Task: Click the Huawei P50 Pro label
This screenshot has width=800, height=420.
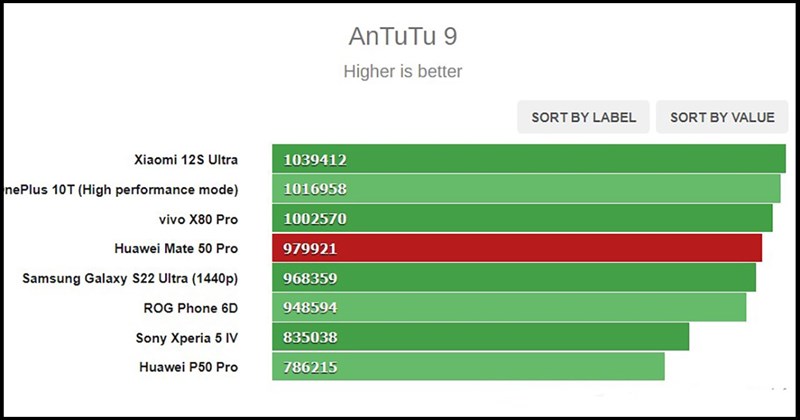Action: coord(189,367)
